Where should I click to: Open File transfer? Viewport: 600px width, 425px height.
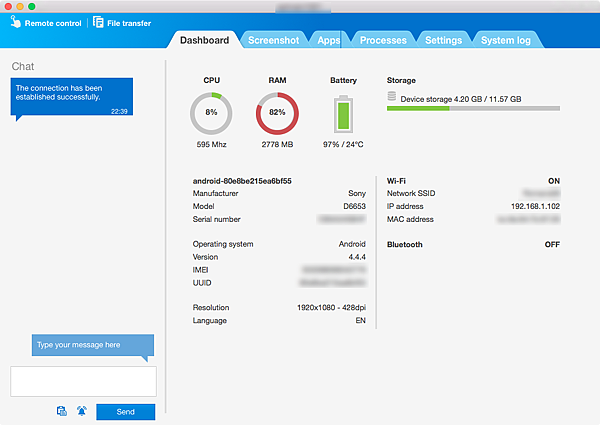click(x=122, y=23)
